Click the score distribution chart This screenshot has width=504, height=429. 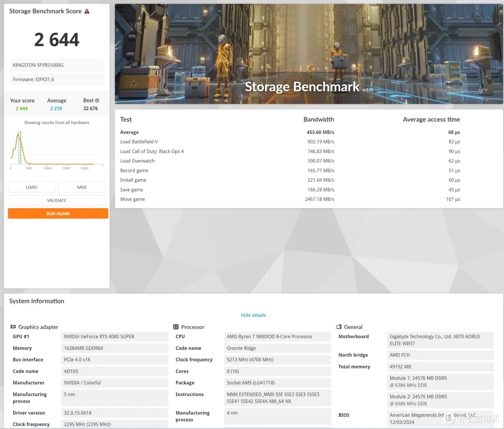(x=56, y=149)
